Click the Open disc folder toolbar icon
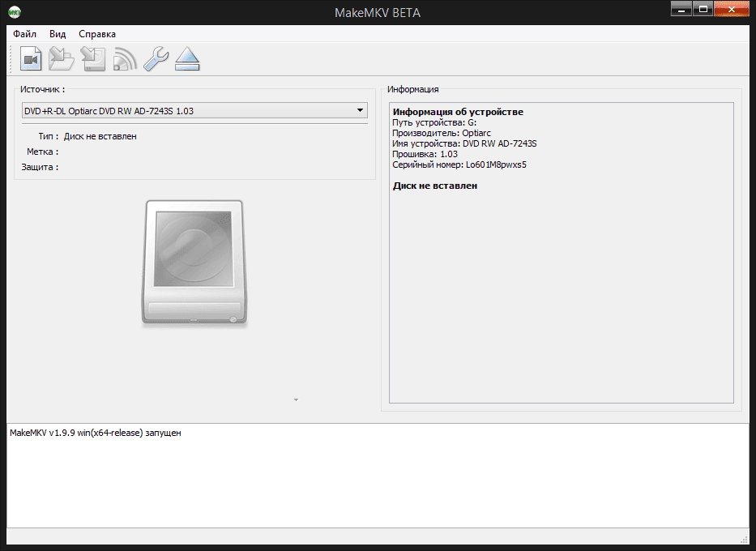756x551 pixels. pos(62,59)
